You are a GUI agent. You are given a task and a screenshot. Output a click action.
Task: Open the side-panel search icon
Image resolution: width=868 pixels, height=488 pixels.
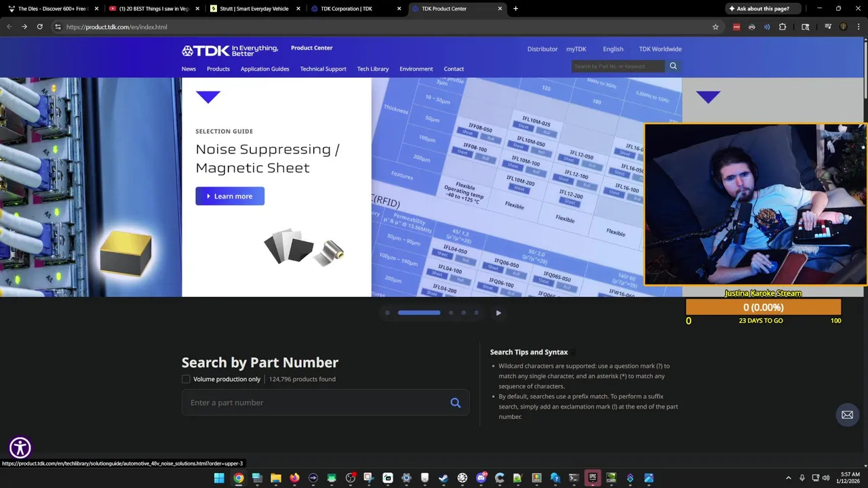(x=806, y=27)
